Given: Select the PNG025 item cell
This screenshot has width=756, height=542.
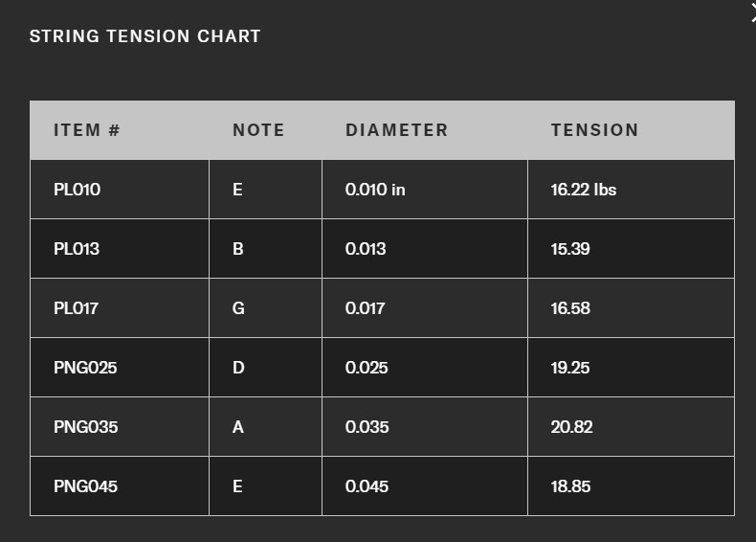Looking at the screenshot, I should click(x=85, y=368).
